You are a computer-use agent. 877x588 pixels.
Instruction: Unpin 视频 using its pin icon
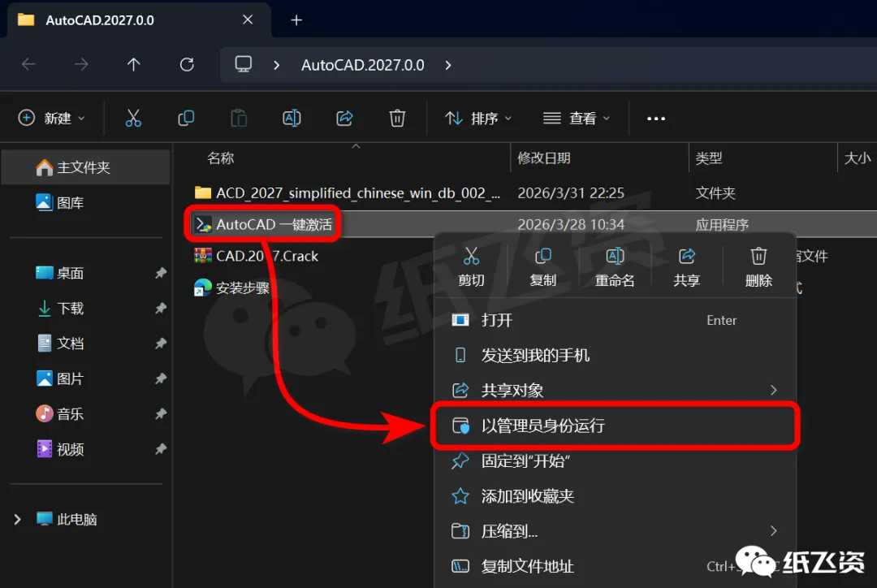(161, 449)
